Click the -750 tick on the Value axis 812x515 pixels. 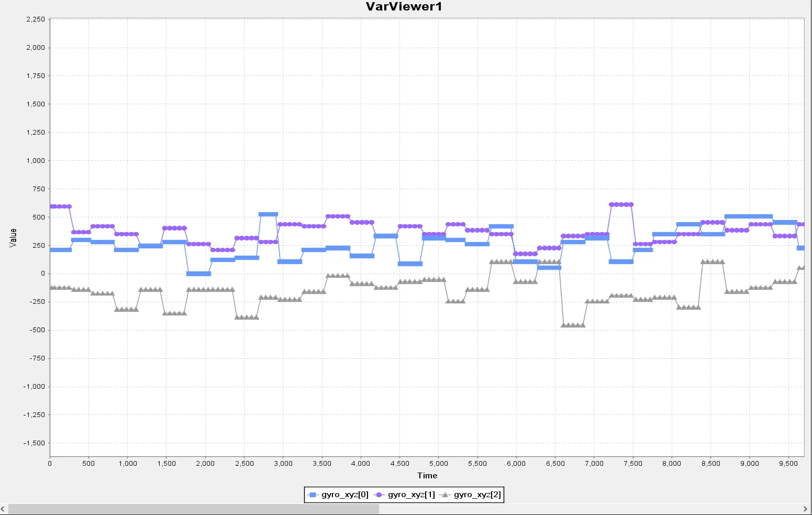pyautogui.click(x=37, y=358)
